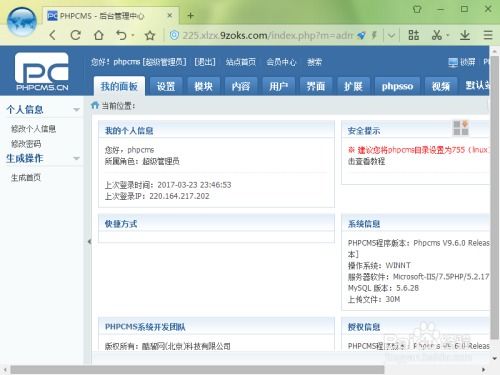Click the 锁屏 lock screen icon
Viewport: 500px width, 375px height.
[453, 62]
